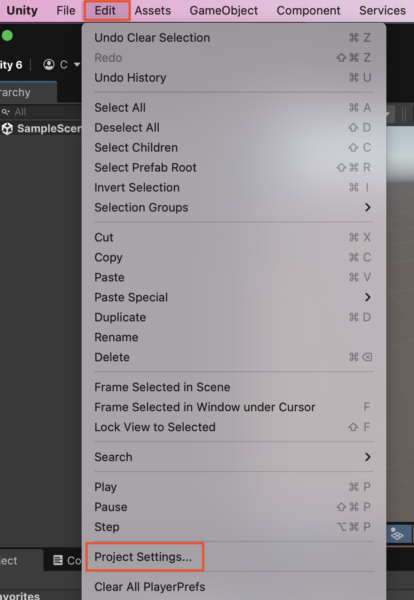Select Clear All PlayerPrefs
414x600 pixels.
[150, 587]
